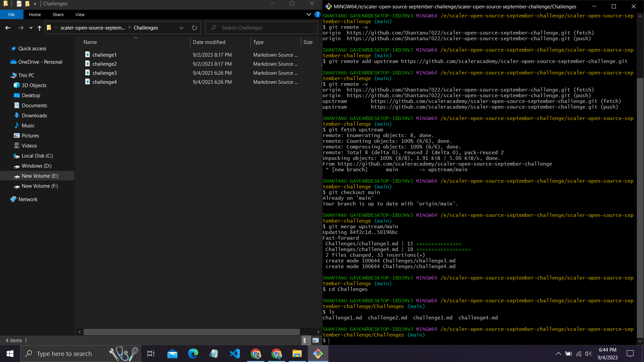
Task: Switch to the Share ribbon tab
Action: click(58, 14)
